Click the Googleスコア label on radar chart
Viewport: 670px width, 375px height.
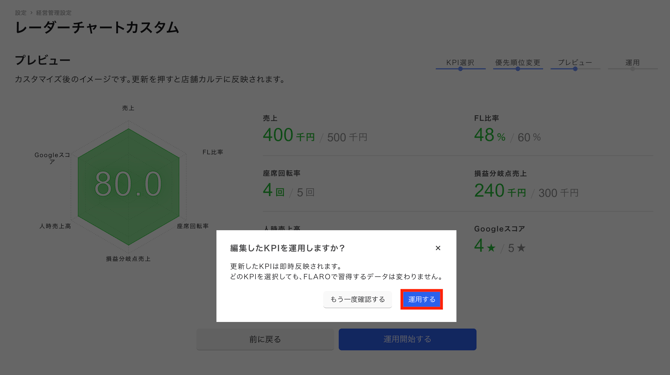click(52, 158)
